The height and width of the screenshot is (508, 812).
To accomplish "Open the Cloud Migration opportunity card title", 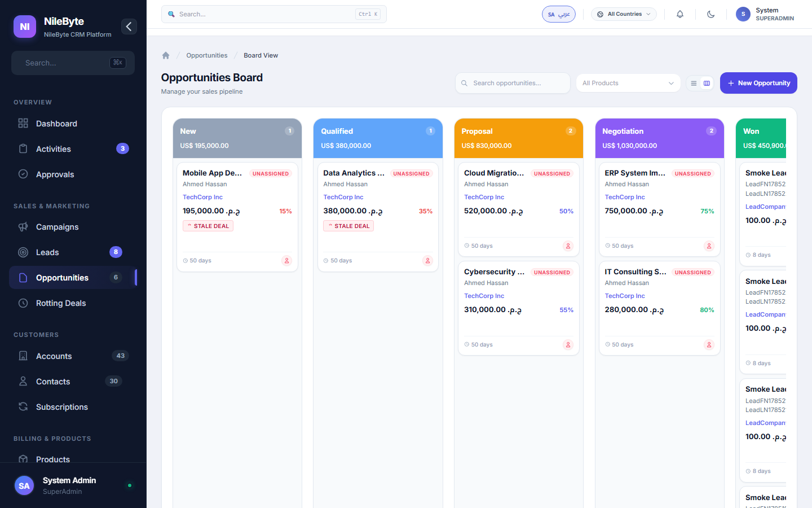I will click(x=494, y=173).
